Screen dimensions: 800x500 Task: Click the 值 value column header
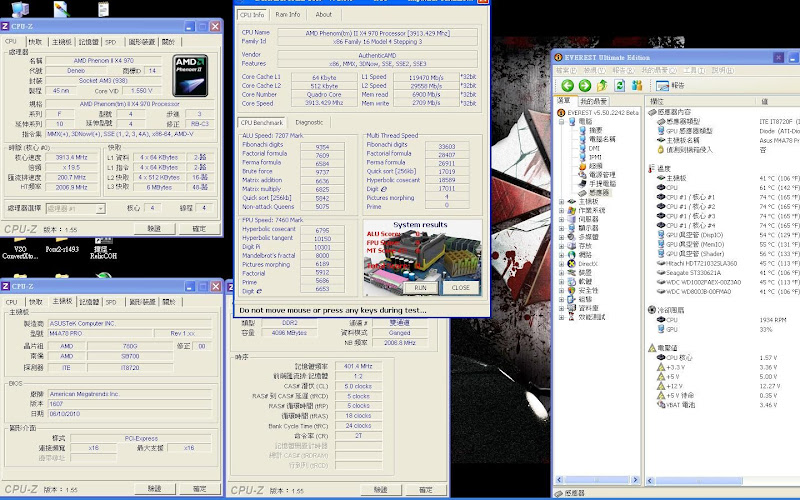[x=776, y=102]
